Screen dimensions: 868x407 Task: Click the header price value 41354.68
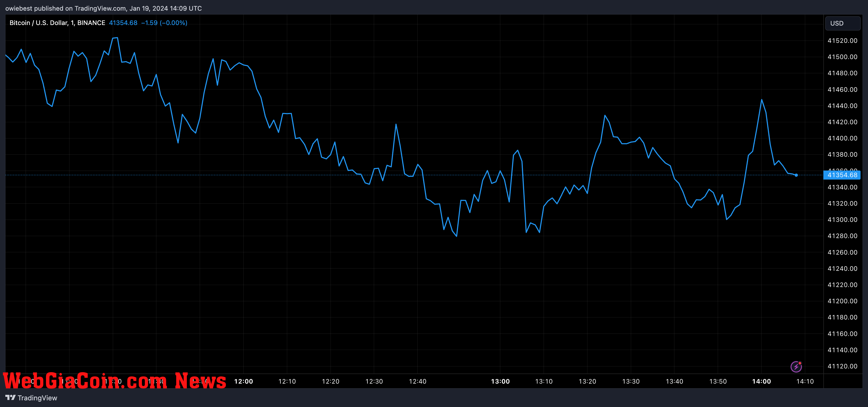coord(123,23)
